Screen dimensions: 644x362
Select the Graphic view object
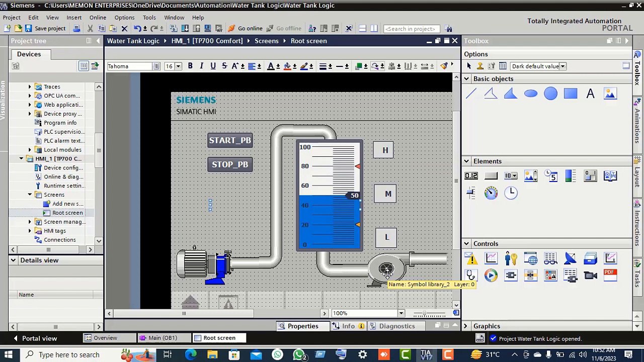610,94
